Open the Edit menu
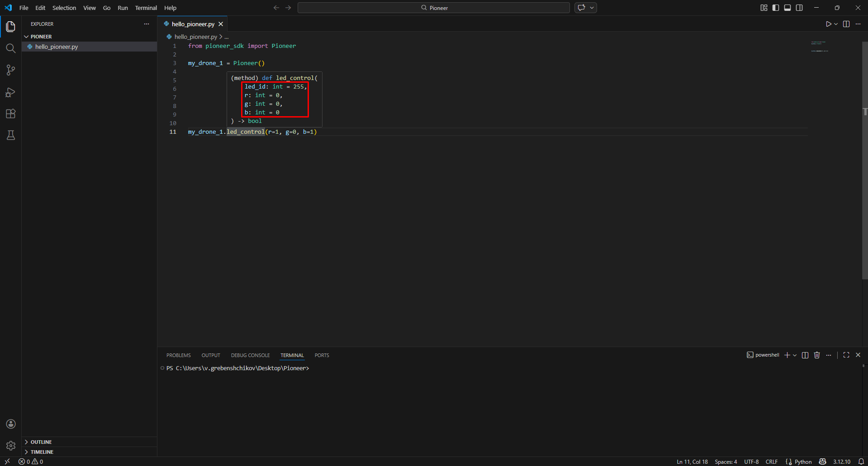The image size is (868, 466). click(x=40, y=8)
